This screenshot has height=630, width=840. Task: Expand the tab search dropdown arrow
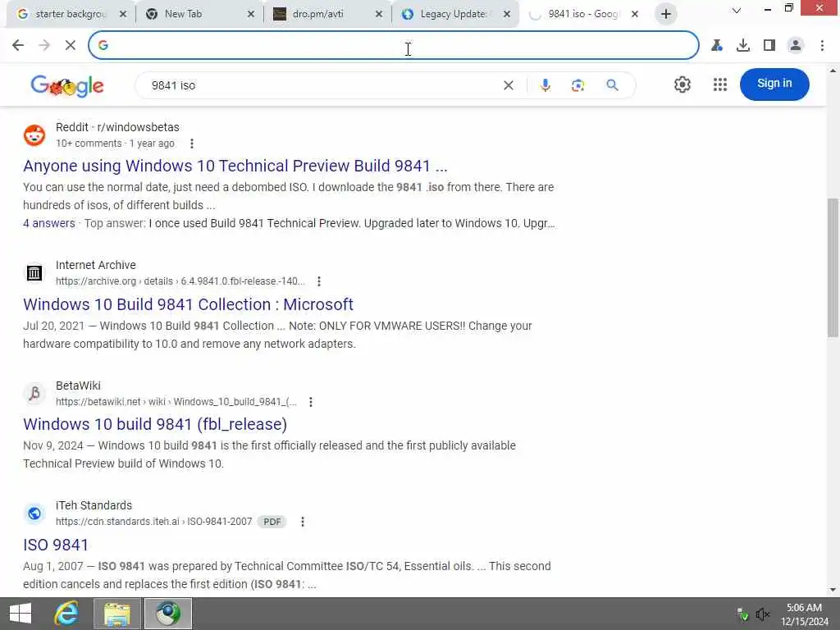point(737,11)
